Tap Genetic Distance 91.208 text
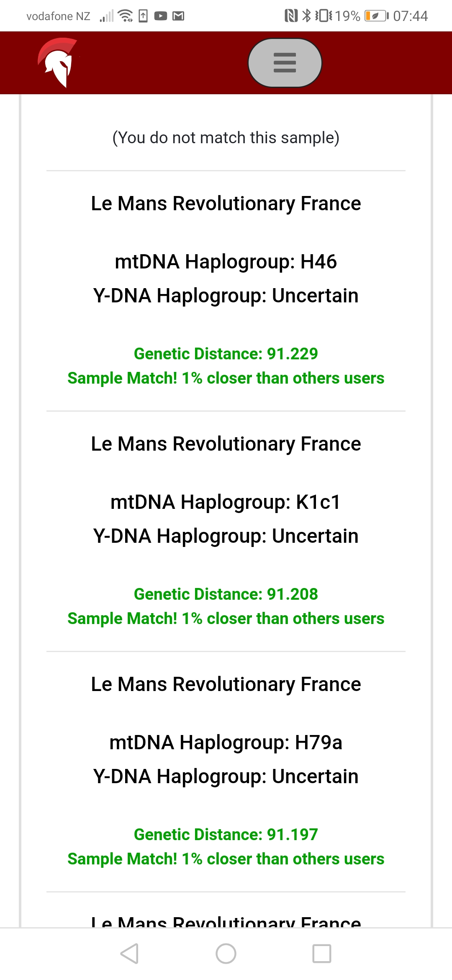Screen dimensions: 452x980 (226, 594)
